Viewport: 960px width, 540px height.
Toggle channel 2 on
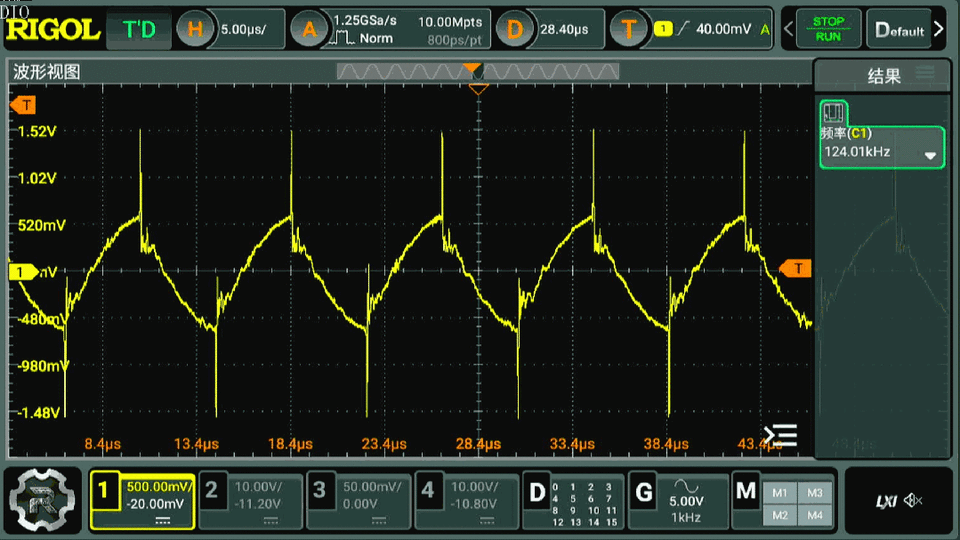coord(250,501)
